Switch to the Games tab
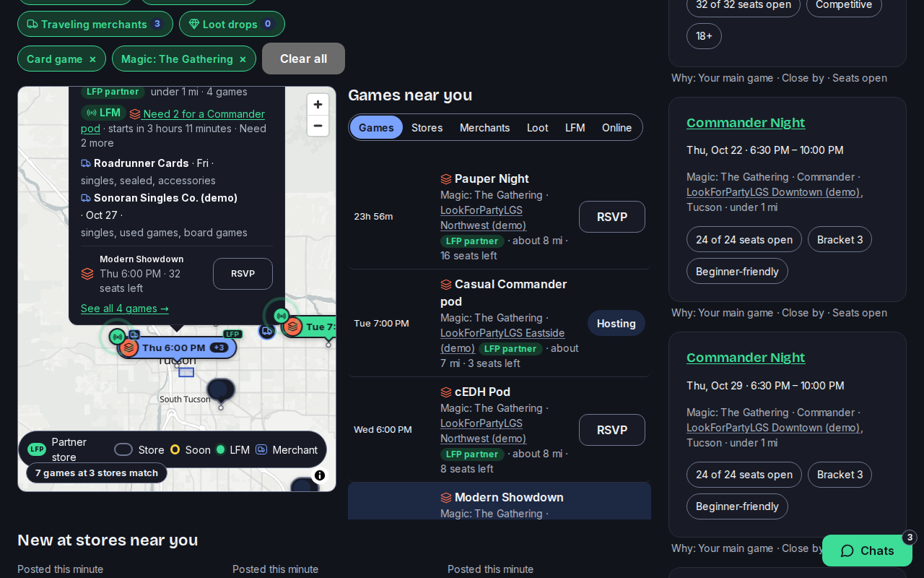This screenshot has height=578, width=924. pyautogui.click(x=376, y=127)
